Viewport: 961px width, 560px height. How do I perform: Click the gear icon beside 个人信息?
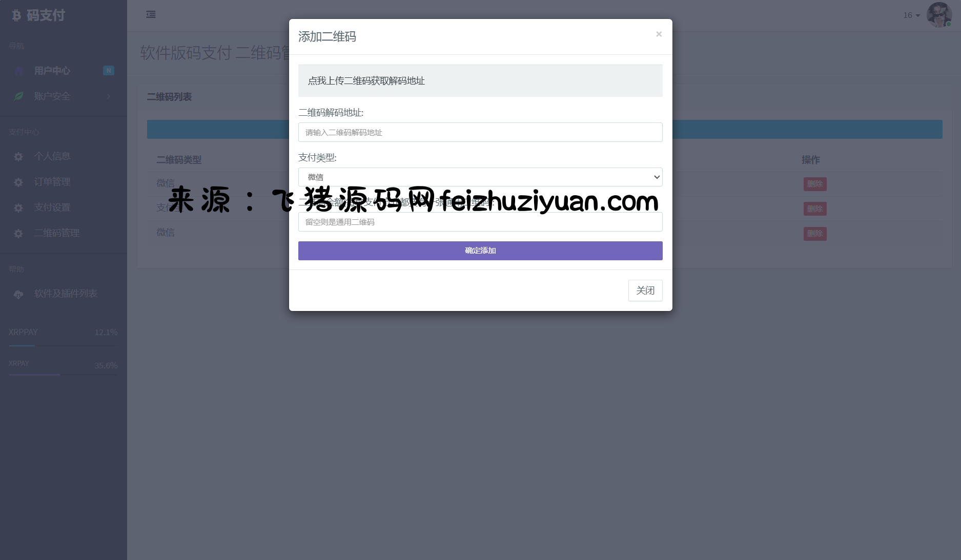18,157
